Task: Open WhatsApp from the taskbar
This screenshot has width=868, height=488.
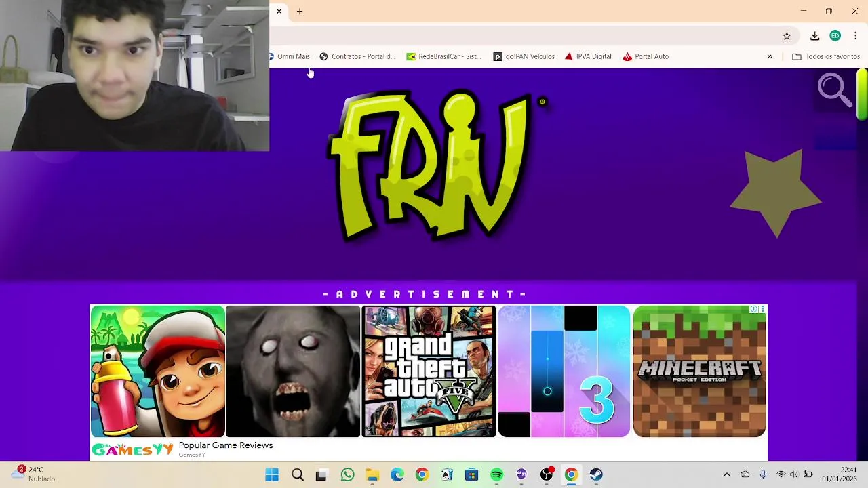Action: pos(347,474)
